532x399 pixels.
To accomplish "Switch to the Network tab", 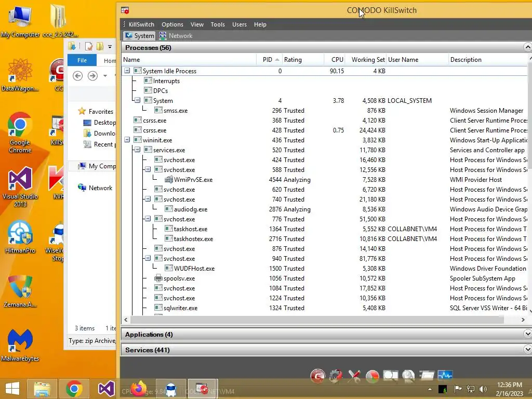I will click(x=176, y=36).
